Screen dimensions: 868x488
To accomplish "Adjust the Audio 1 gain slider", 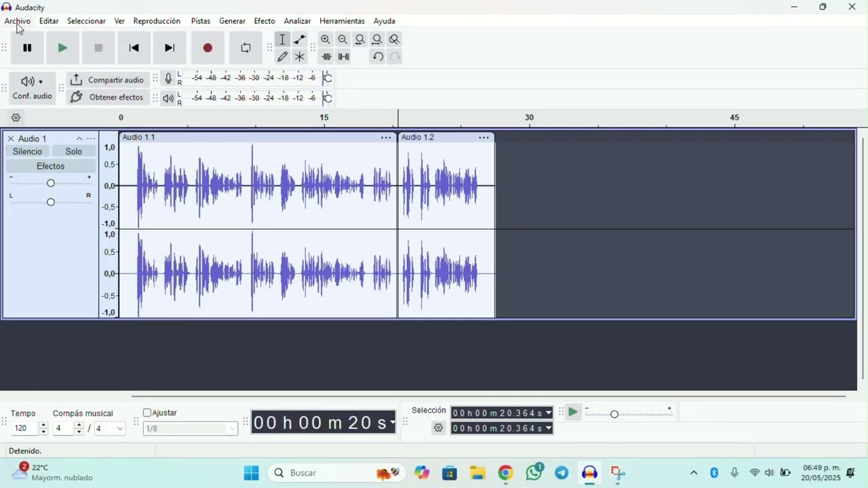I will point(51,183).
